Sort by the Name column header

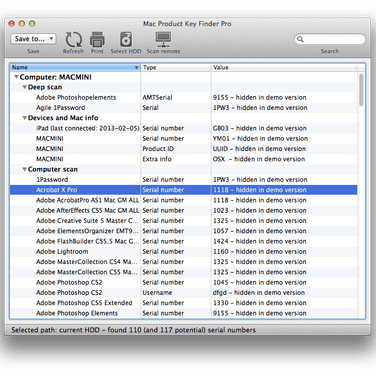click(x=75, y=67)
